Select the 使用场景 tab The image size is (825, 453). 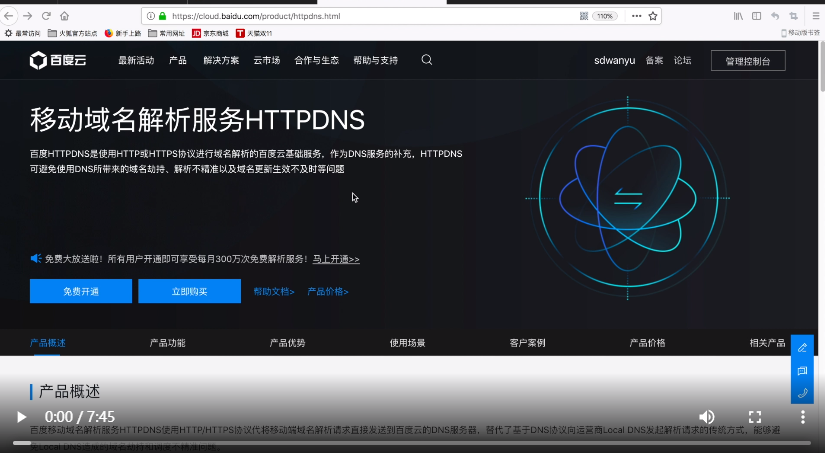pos(407,343)
